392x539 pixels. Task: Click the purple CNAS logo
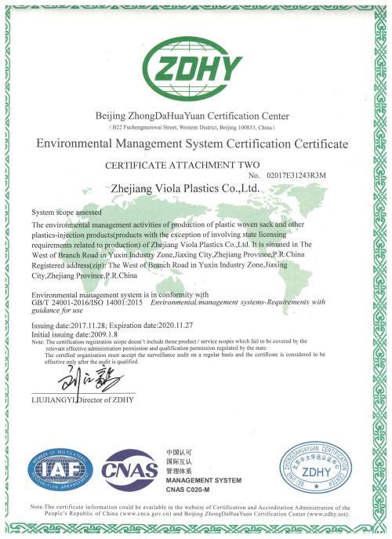(x=129, y=470)
